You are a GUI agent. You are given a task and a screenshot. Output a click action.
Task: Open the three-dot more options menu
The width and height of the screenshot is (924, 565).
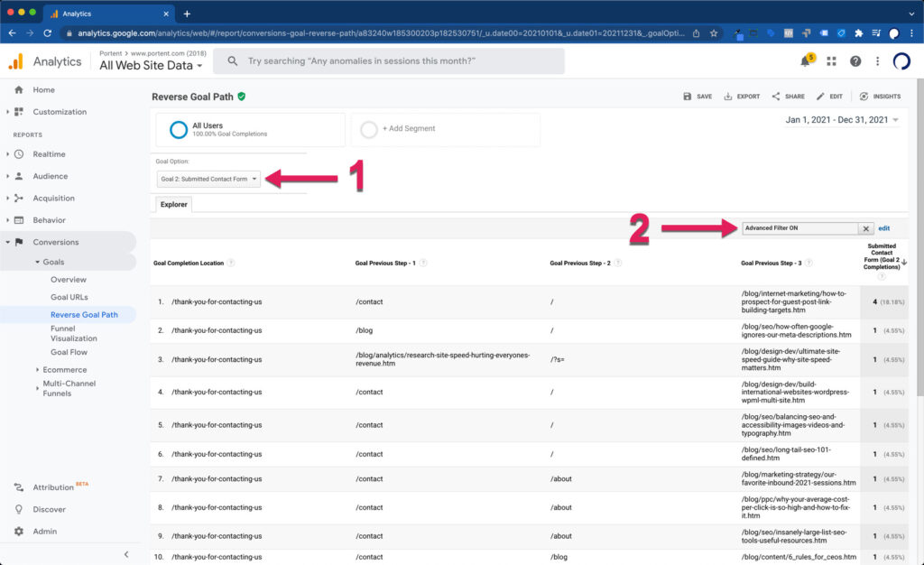point(876,61)
